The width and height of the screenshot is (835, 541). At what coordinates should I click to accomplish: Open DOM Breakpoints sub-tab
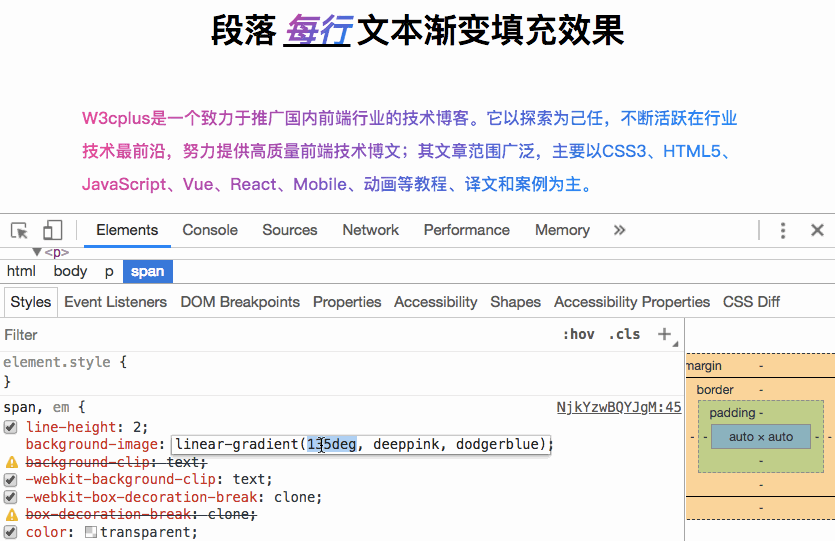(x=240, y=302)
